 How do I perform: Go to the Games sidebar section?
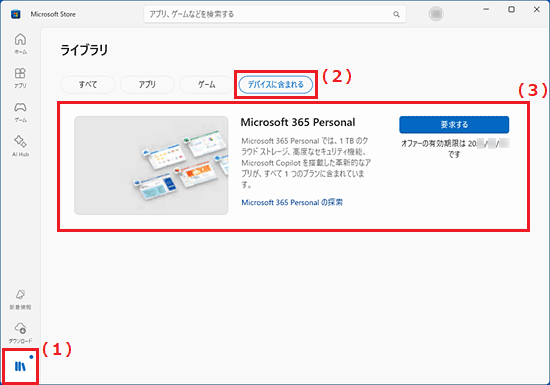(20, 112)
